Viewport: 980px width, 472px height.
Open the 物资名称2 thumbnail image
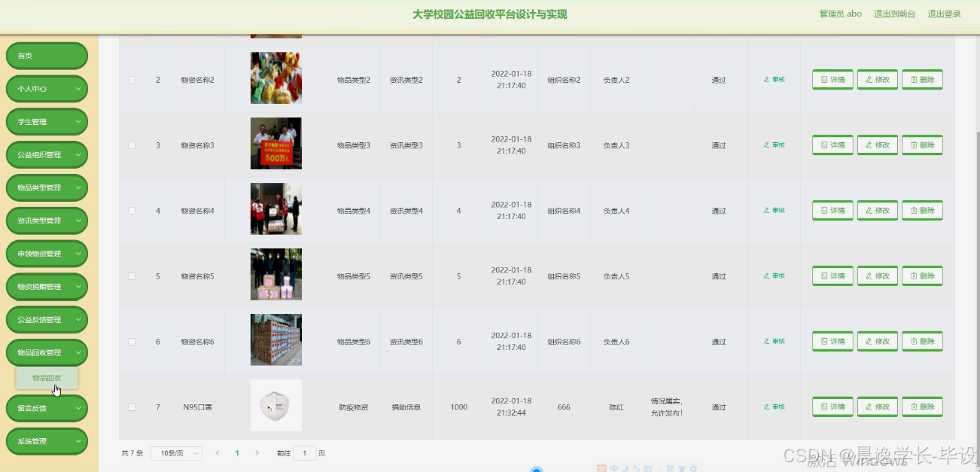[x=276, y=78]
